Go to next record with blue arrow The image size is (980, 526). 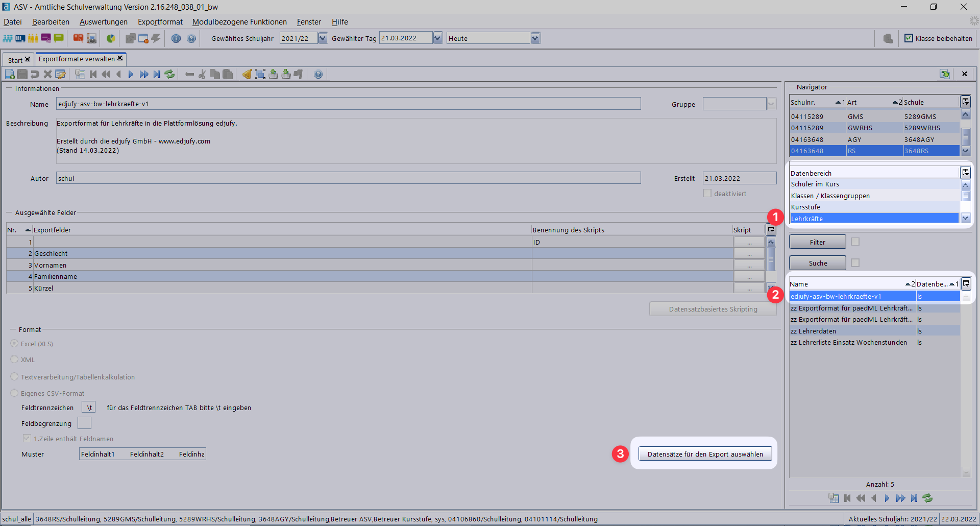(x=131, y=75)
